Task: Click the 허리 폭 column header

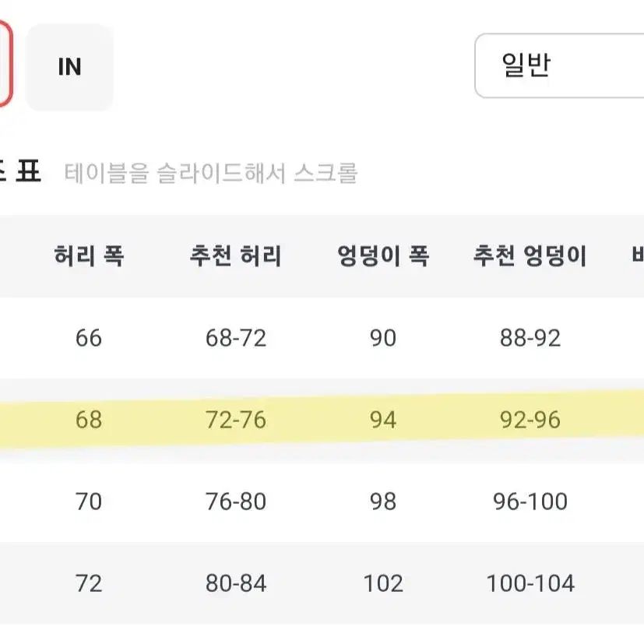Action: [x=89, y=255]
